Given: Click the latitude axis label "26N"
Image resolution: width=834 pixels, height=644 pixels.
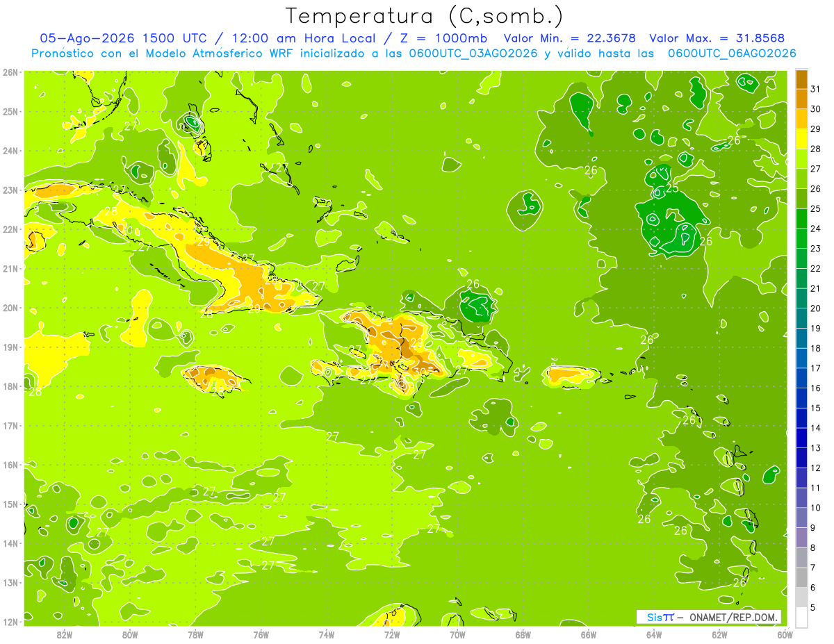Looking at the screenshot, I should click(10, 72).
